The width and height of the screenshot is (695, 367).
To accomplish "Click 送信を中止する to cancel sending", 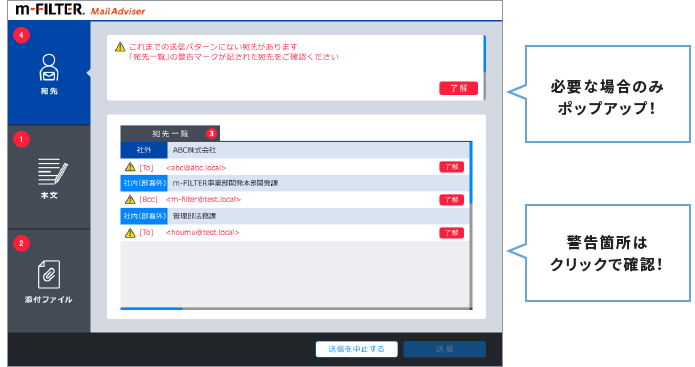I will click(356, 349).
